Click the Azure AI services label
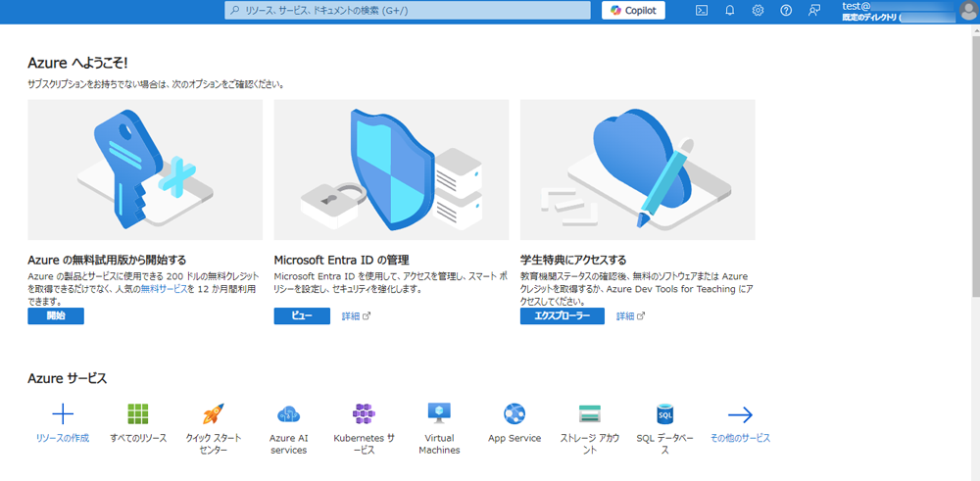Viewport: 980px width, 481px height. (x=289, y=444)
